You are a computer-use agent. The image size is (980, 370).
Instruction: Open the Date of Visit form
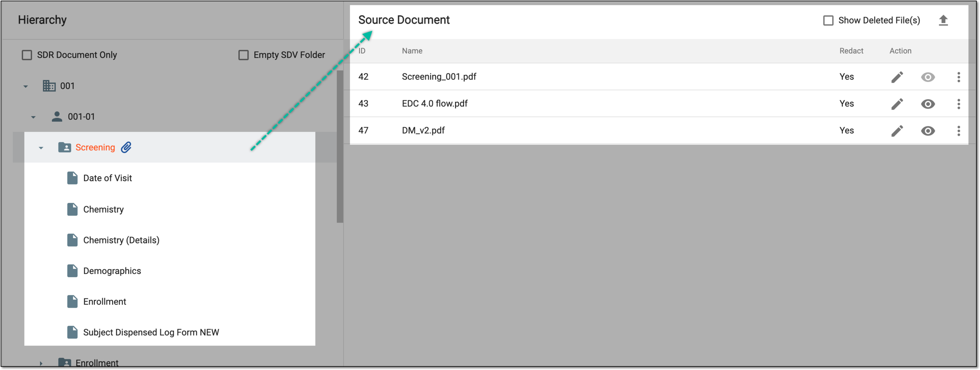pos(107,178)
